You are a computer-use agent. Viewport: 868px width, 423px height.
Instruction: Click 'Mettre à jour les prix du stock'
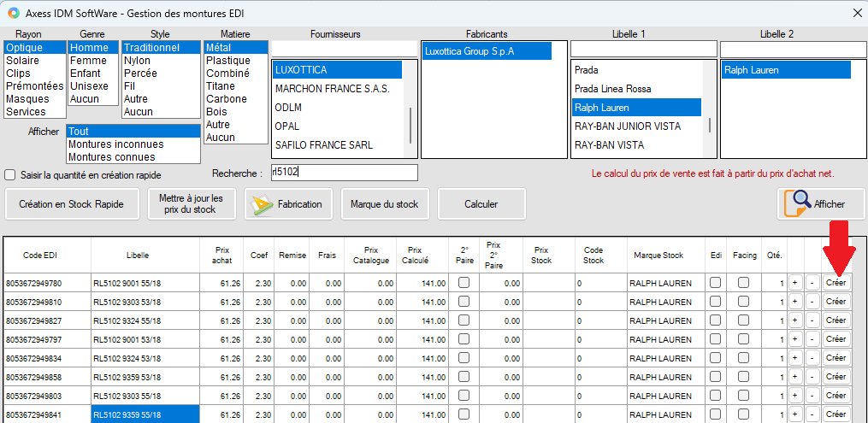pos(192,204)
